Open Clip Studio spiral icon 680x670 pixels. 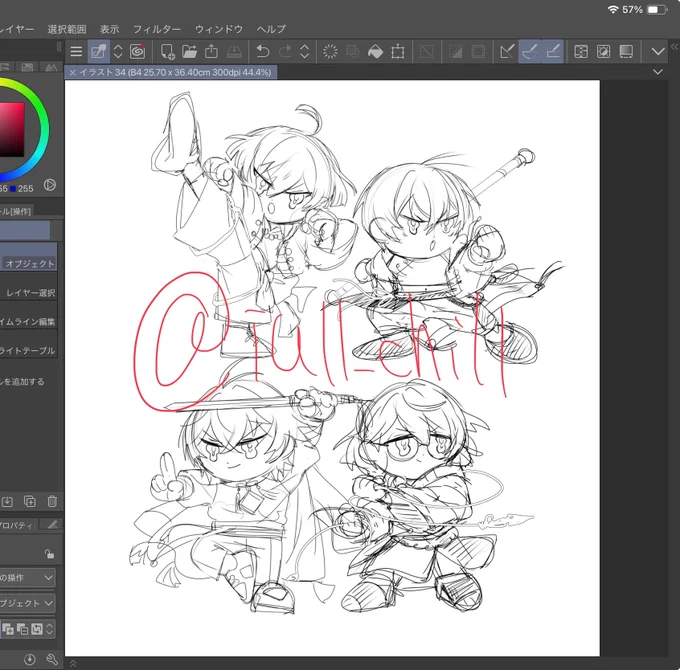[x=137, y=52]
